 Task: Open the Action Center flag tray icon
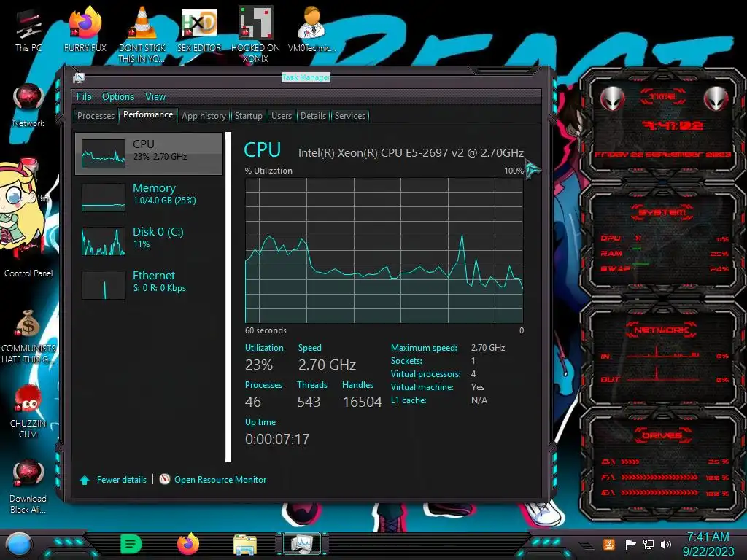(x=630, y=544)
